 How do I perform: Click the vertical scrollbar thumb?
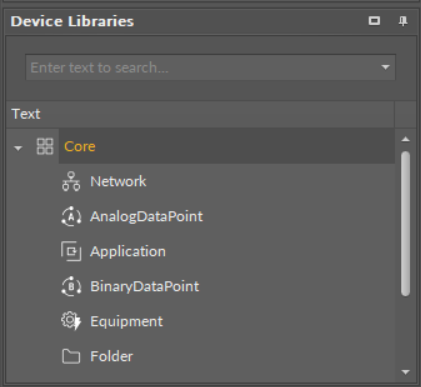[x=406, y=223]
